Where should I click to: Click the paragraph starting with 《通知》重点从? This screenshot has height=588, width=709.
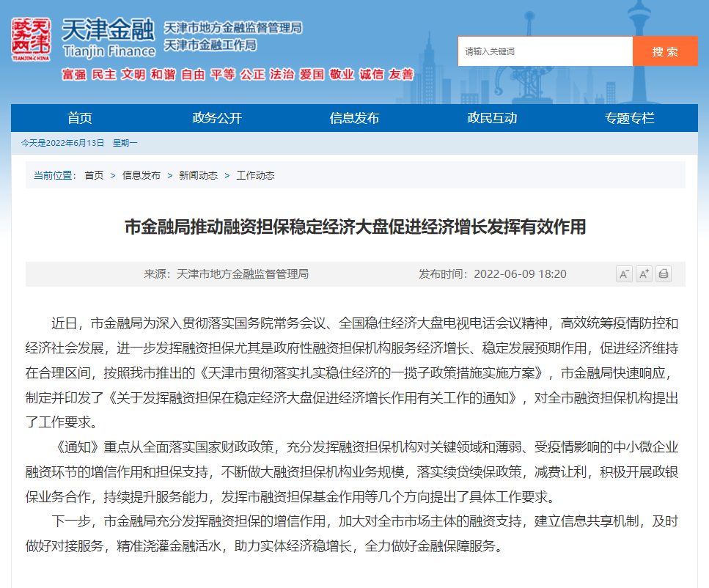coord(352,472)
